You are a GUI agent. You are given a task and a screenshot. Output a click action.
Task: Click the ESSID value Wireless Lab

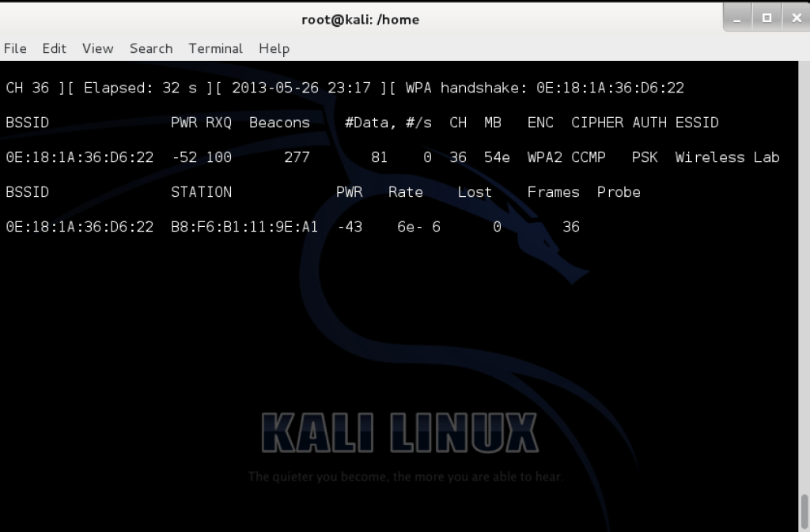(x=728, y=157)
